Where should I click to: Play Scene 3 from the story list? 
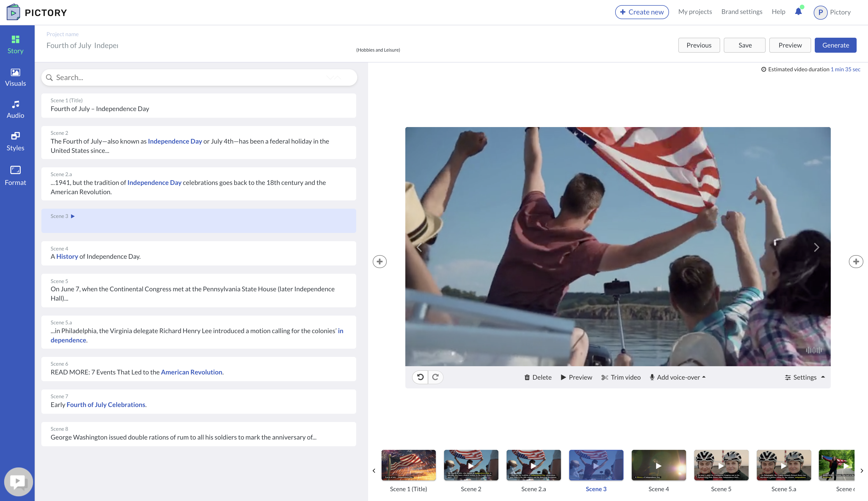click(x=73, y=216)
